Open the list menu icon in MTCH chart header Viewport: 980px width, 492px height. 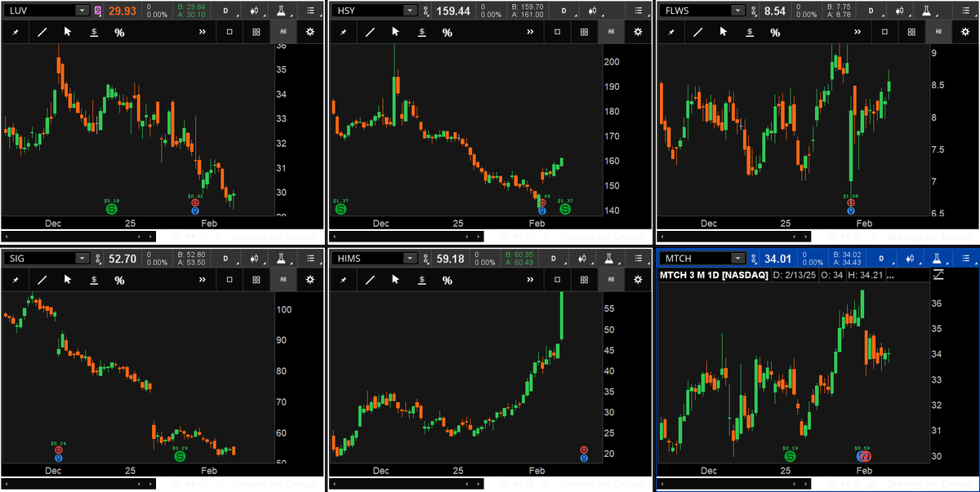pyautogui.click(x=964, y=259)
